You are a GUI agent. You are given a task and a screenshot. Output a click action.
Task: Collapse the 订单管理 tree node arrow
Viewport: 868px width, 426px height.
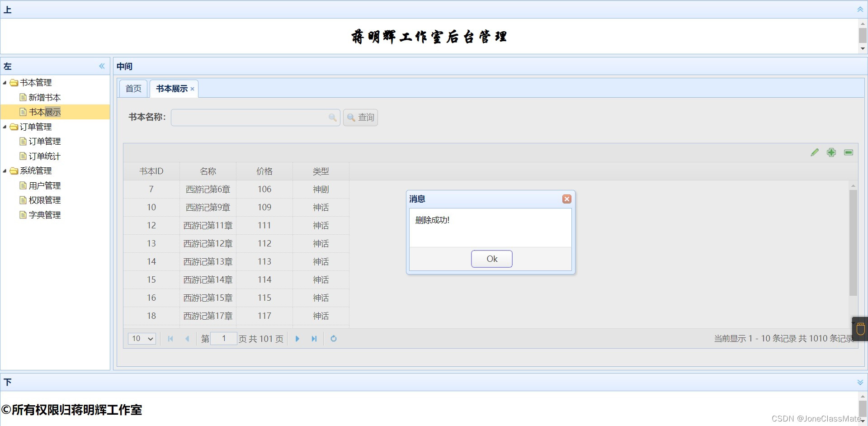5,127
